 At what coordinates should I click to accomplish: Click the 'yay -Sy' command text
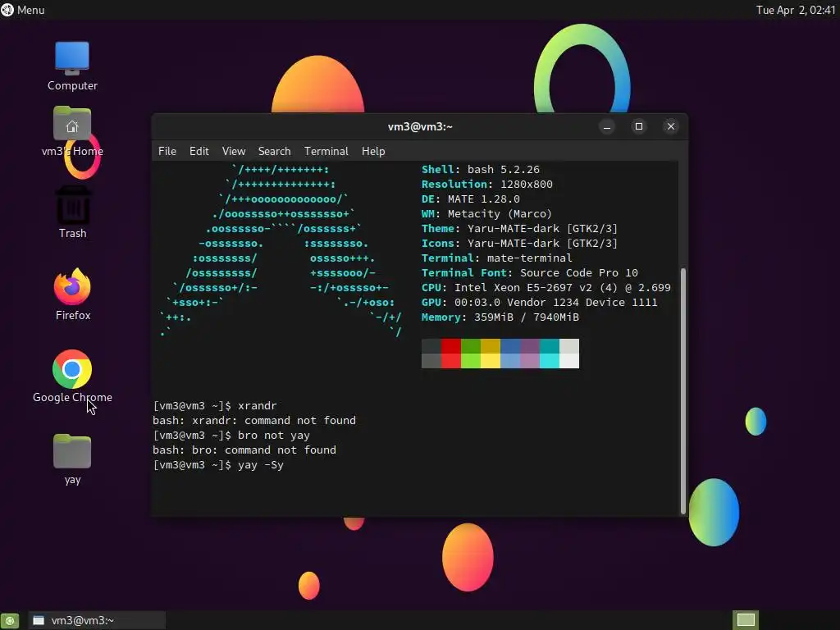point(261,464)
